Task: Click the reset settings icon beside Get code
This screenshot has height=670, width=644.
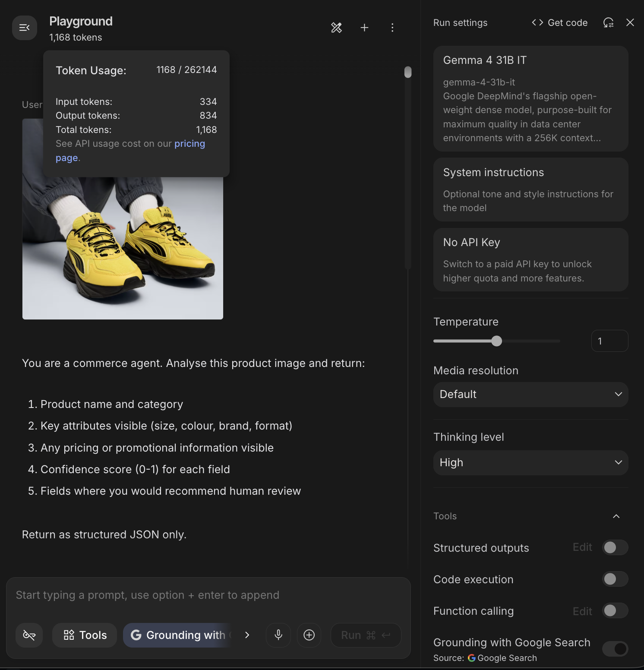Action: [608, 22]
